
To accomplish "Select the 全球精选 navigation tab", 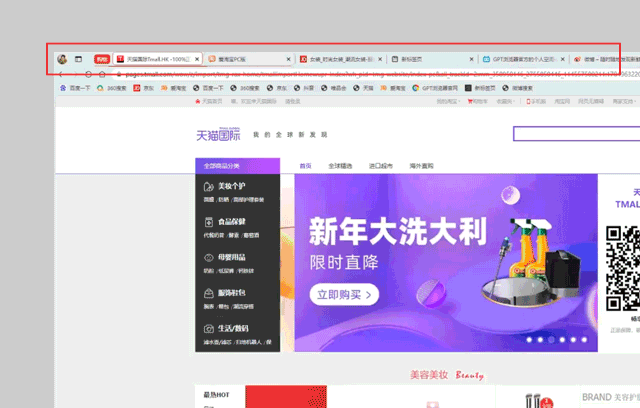I will 340,166.
